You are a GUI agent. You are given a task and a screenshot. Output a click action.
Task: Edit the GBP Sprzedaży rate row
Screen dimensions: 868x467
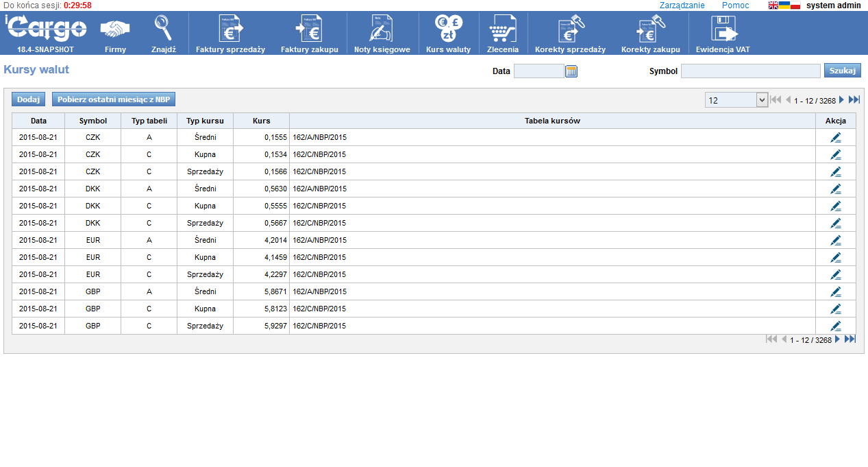pyautogui.click(x=835, y=326)
